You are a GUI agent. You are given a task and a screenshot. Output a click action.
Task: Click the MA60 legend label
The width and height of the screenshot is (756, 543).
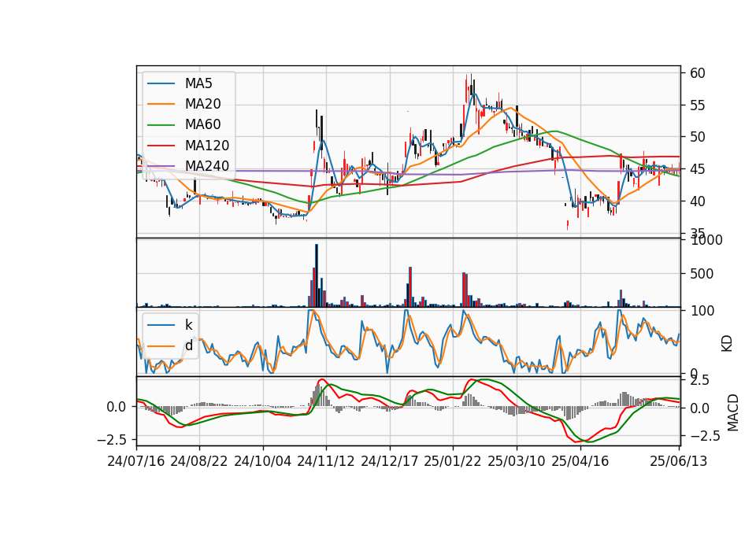tap(202, 125)
